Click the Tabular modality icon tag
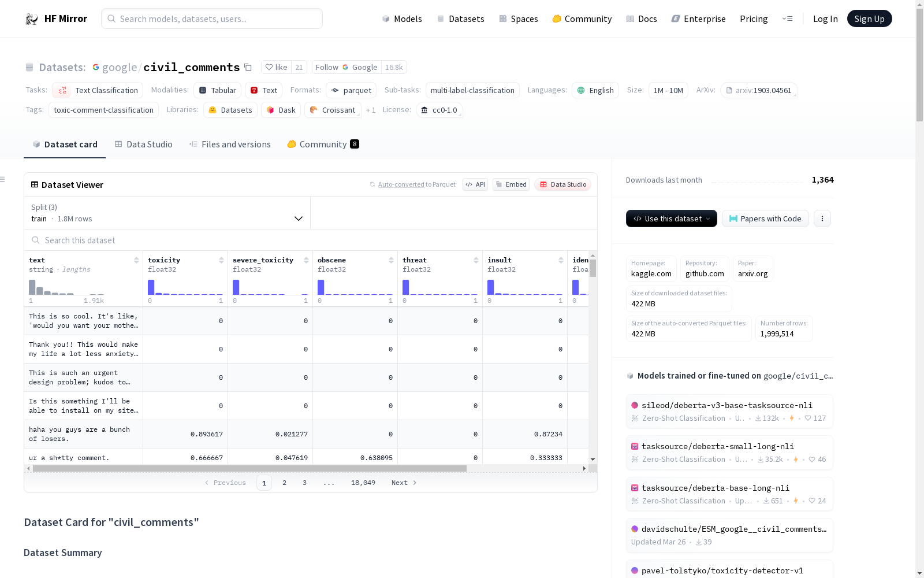 tap(217, 90)
